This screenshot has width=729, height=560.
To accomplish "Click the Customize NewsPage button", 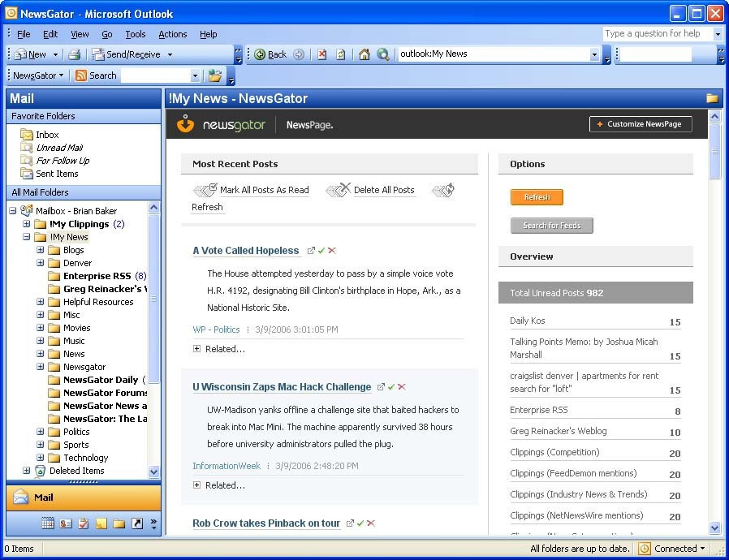I will (x=641, y=124).
